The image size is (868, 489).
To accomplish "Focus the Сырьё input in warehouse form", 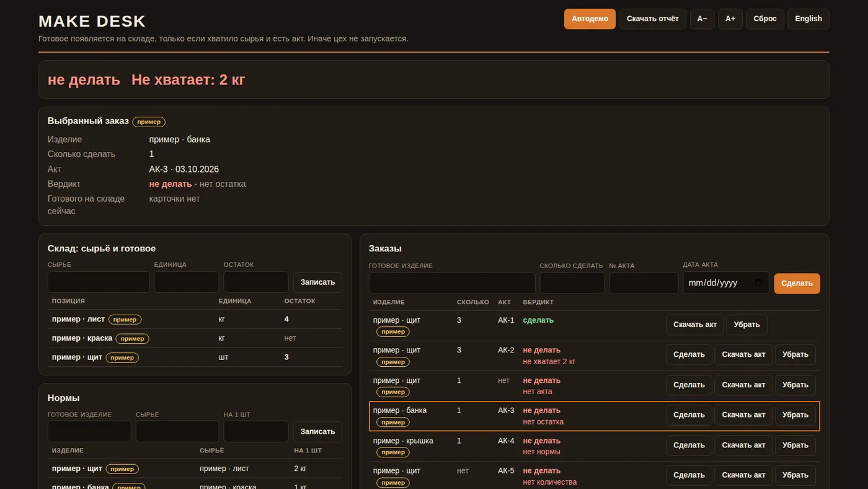I will [x=99, y=282].
